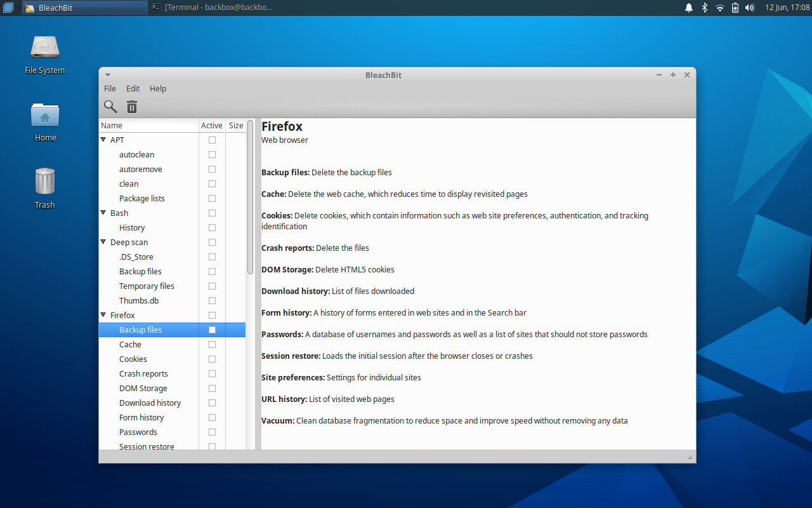Click the volume speaker icon
The image size is (812, 508).
click(750, 8)
